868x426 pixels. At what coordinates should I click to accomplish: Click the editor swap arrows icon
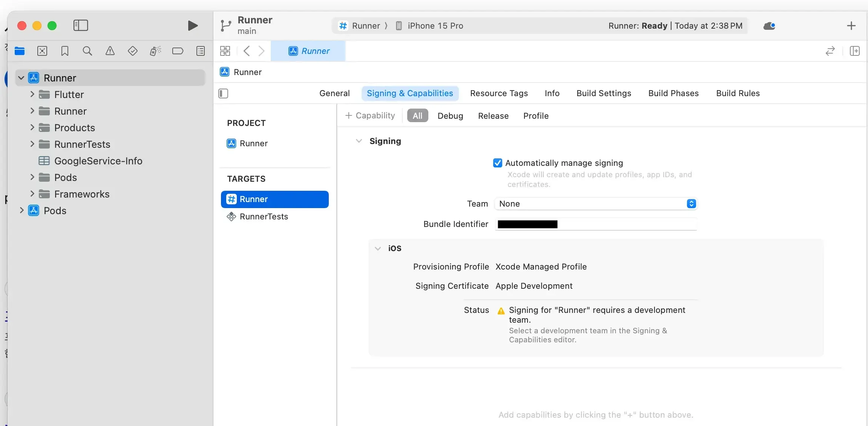(x=830, y=51)
